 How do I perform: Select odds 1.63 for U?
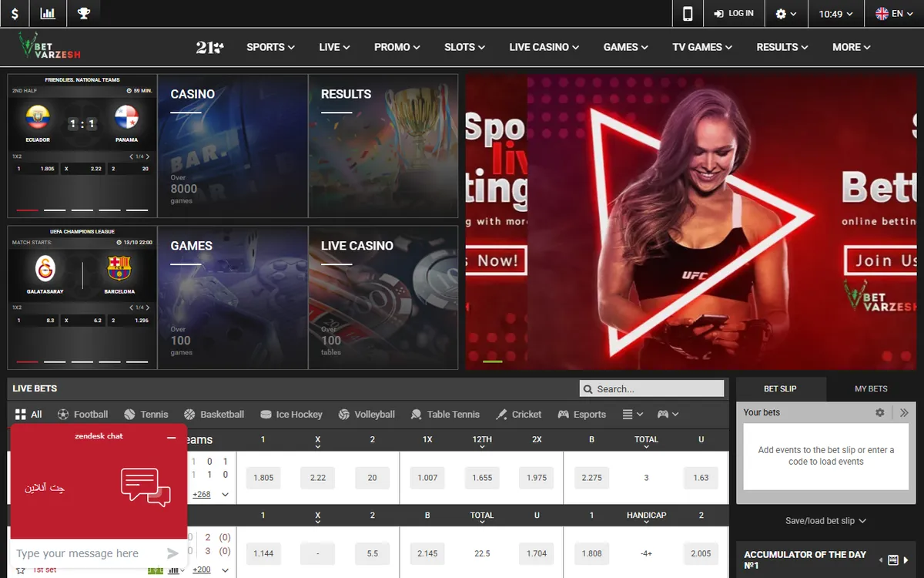click(701, 478)
